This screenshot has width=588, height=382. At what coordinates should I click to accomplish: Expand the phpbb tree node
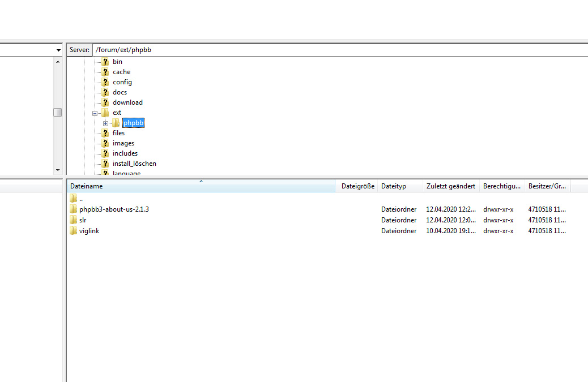point(105,123)
